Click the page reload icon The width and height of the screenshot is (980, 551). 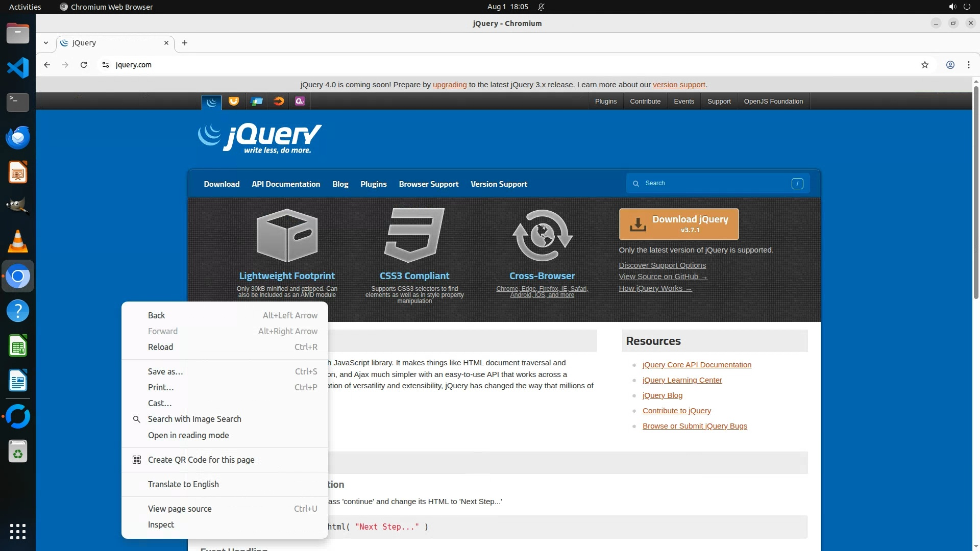(x=84, y=65)
